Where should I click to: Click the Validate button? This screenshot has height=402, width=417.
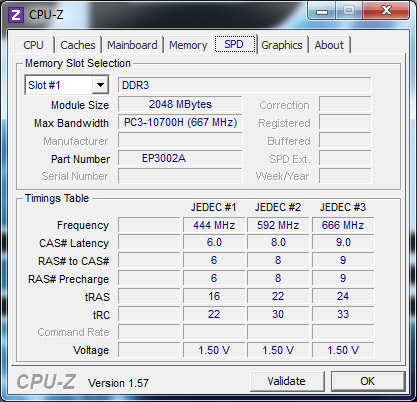[287, 381]
